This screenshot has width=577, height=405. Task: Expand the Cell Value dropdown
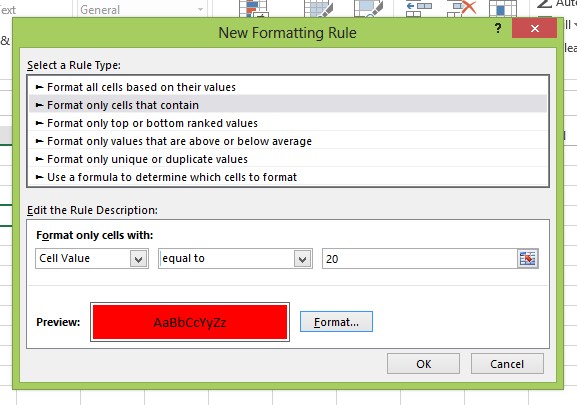click(139, 259)
